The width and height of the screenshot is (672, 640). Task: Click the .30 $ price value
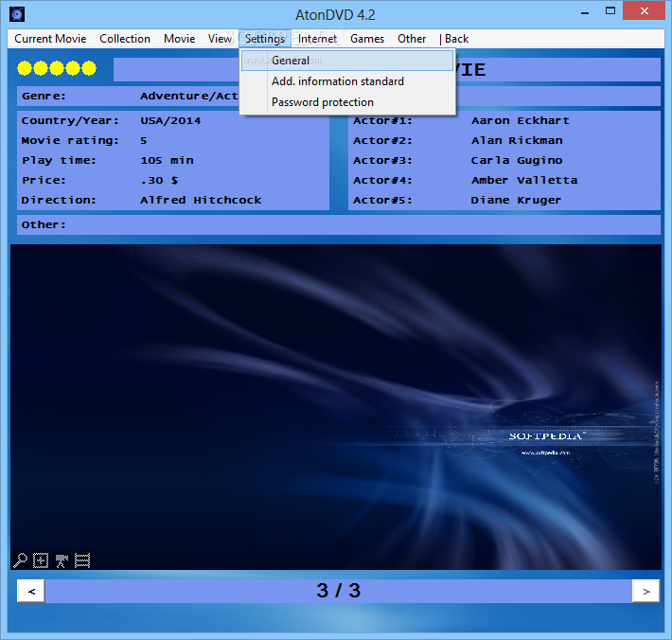(159, 181)
